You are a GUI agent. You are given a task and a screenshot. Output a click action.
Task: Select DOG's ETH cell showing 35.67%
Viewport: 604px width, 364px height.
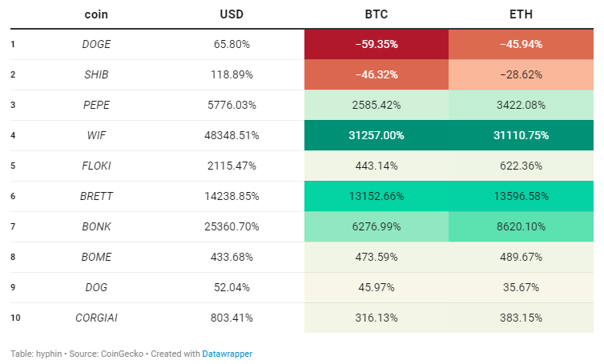(521, 287)
